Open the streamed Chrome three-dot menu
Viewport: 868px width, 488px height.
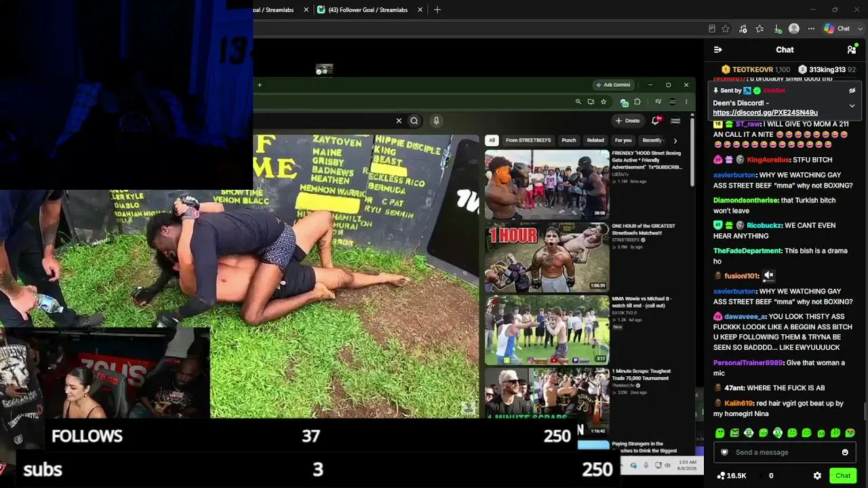[x=686, y=102]
